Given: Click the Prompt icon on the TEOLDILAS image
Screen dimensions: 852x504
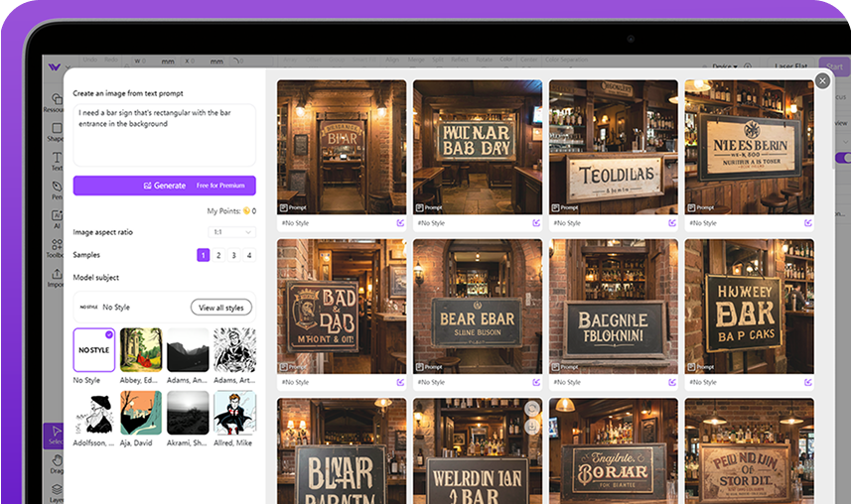Looking at the screenshot, I should (x=555, y=207).
